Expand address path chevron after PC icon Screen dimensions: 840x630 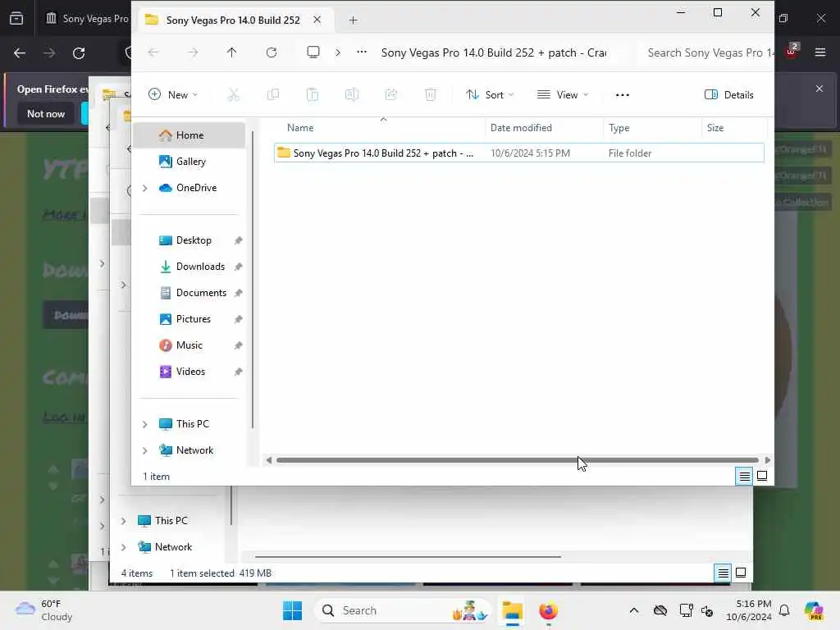337,52
